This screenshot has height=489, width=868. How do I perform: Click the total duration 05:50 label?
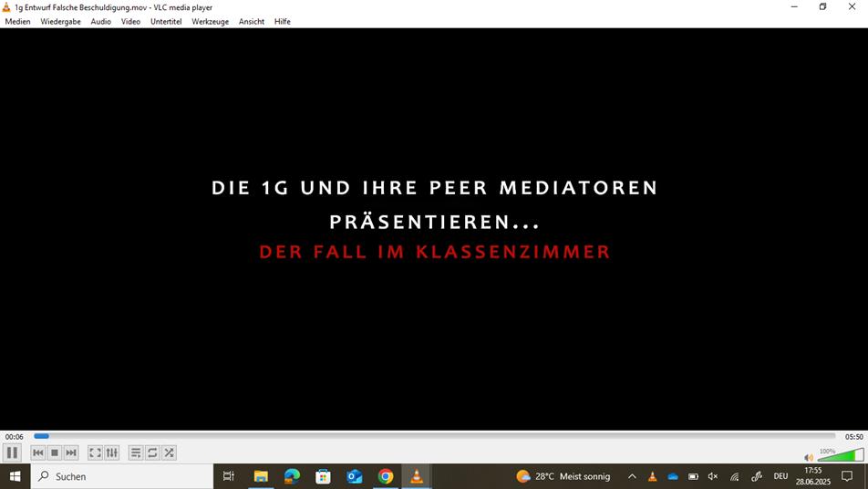pos(853,437)
